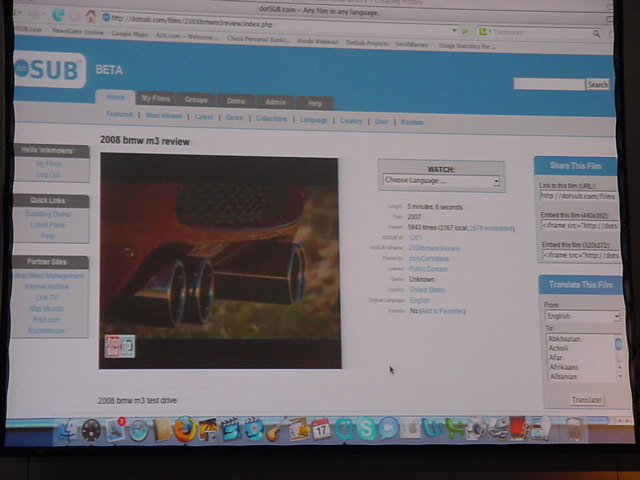Open the My Films tab

[x=156, y=98]
